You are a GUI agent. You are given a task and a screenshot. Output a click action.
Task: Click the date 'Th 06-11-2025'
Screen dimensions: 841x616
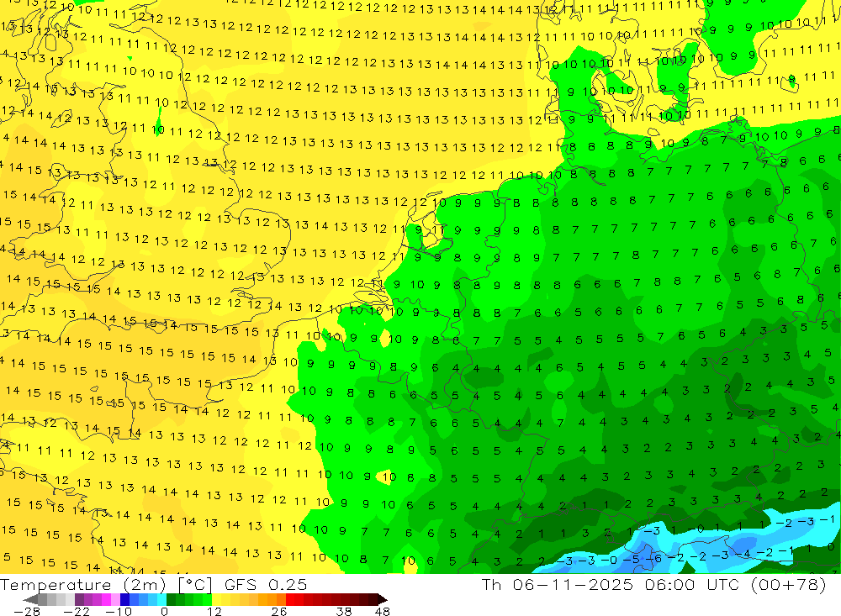click(x=558, y=584)
